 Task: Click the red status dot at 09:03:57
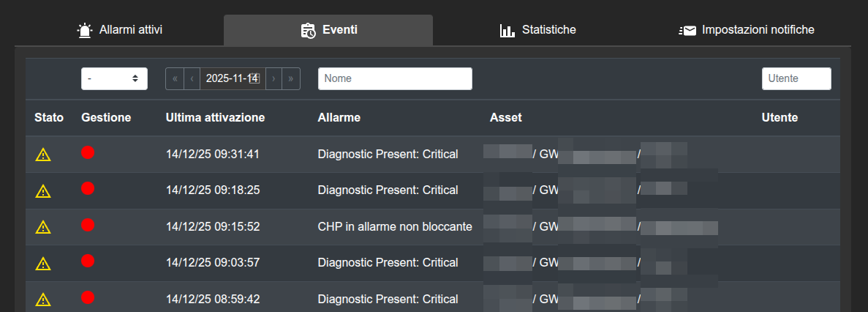(88, 261)
